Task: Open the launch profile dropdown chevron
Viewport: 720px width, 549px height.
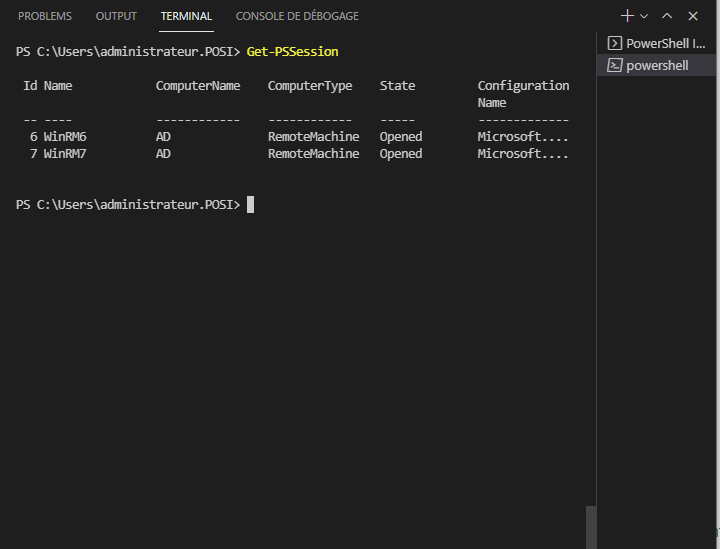Action: point(644,16)
